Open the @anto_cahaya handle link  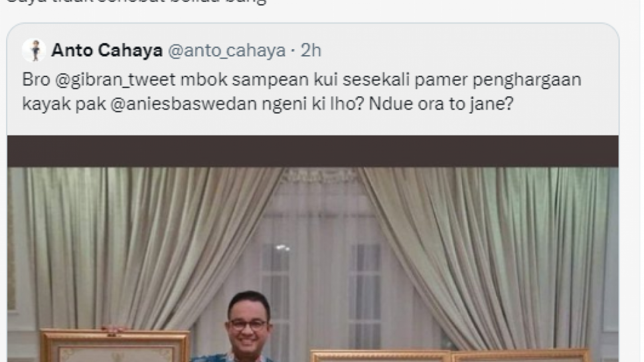[x=226, y=50]
